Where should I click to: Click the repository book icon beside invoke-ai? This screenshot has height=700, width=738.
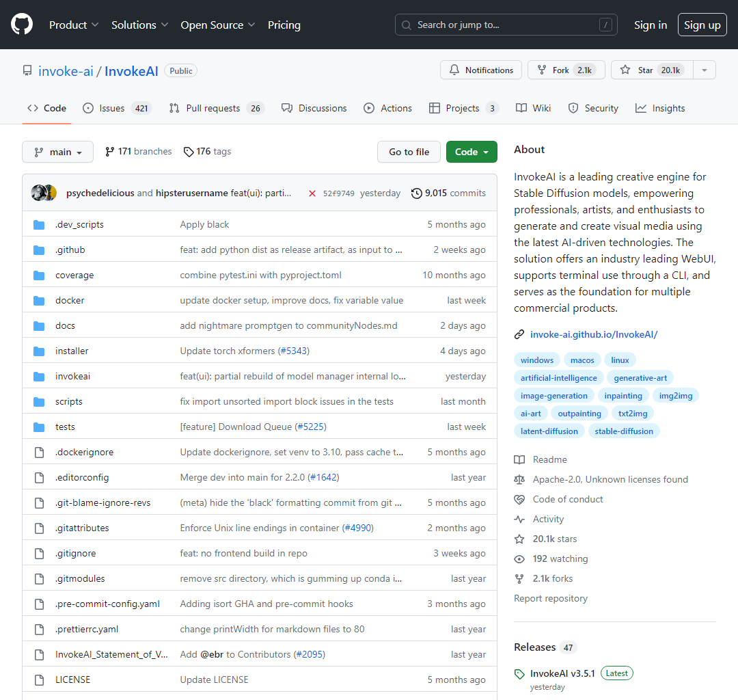[x=27, y=70]
